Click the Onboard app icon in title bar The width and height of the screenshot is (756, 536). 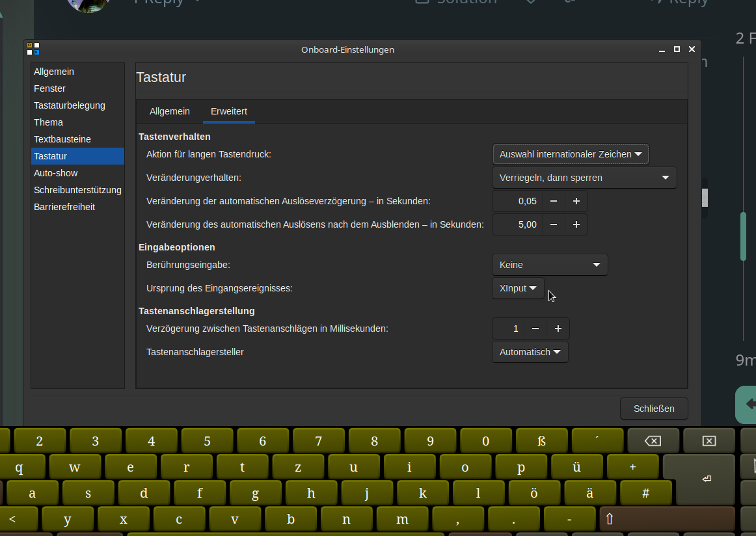pyautogui.click(x=33, y=49)
